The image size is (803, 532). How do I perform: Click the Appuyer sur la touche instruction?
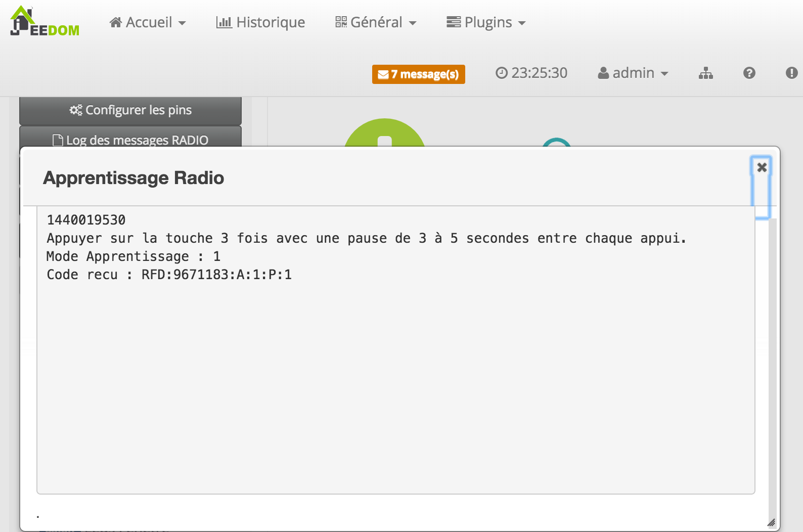point(367,238)
